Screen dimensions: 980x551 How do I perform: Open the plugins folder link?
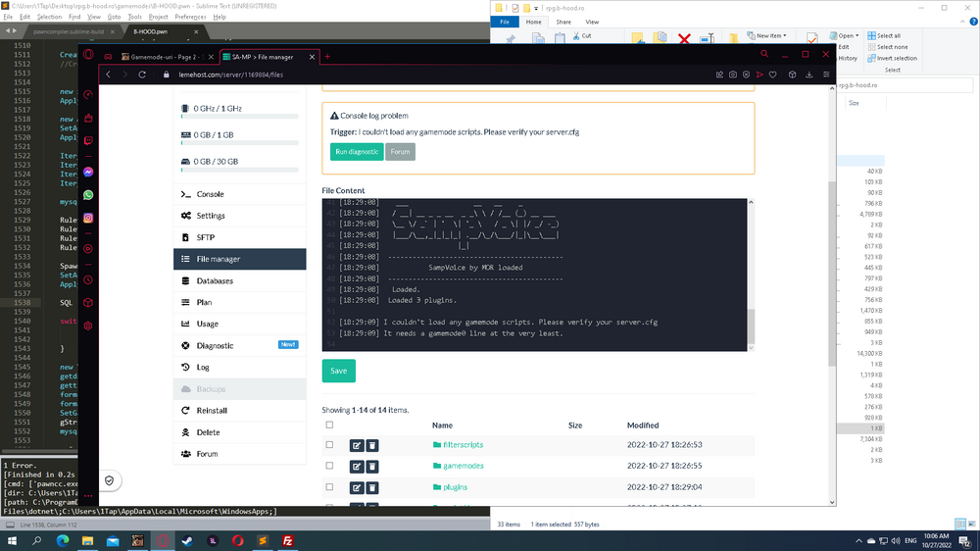coord(455,487)
